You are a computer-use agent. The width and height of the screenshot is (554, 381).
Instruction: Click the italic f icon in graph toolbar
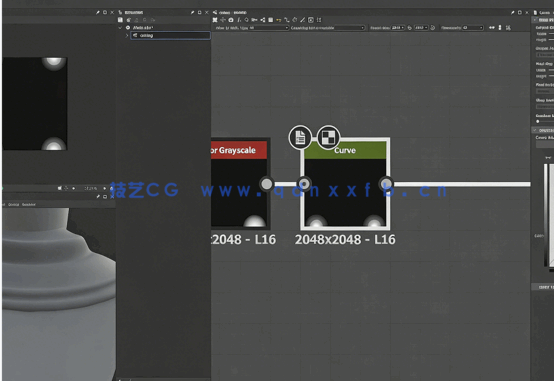pyautogui.click(x=239, y=20)
